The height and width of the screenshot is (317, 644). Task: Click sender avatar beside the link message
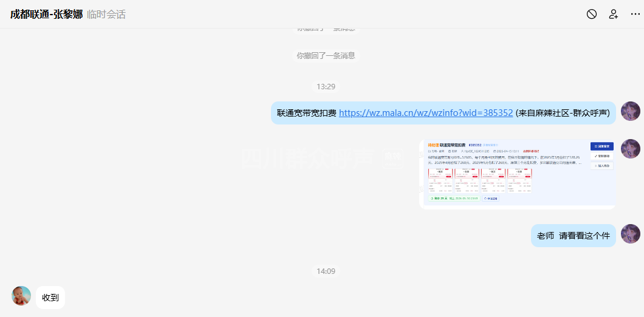pyautogui.click(x=630, y=112)
